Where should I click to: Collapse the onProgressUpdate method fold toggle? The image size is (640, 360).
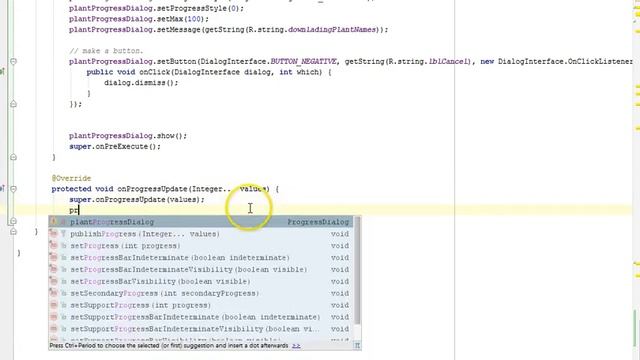[13, 189]
